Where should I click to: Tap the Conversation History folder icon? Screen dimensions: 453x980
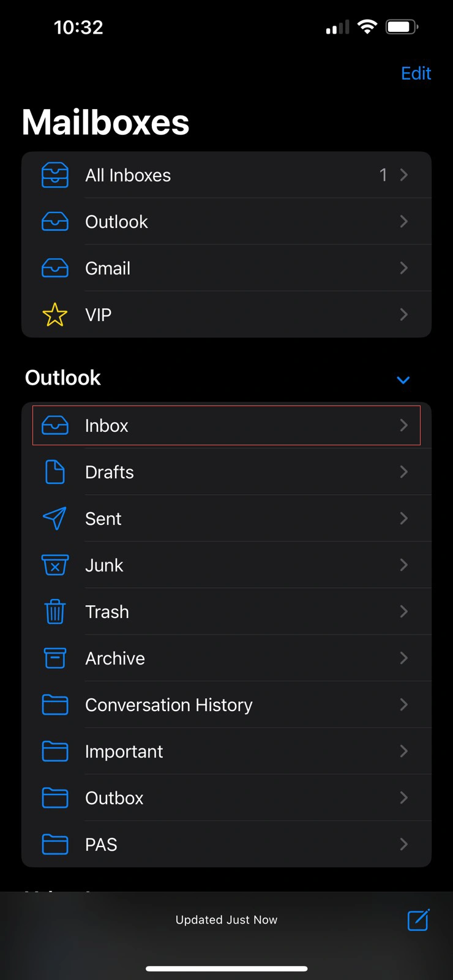(55, 705)
